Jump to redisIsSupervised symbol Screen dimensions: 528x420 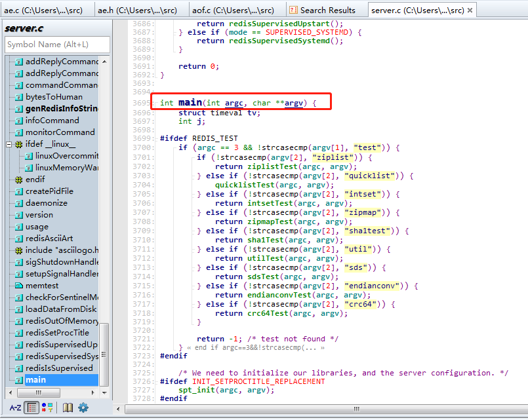59,368
